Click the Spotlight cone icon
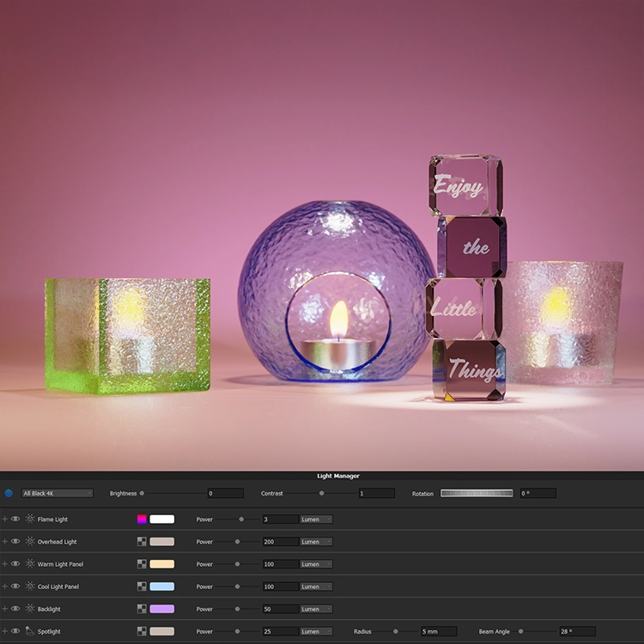This screenshot has height=644, width=644. (x=29, y=631)
